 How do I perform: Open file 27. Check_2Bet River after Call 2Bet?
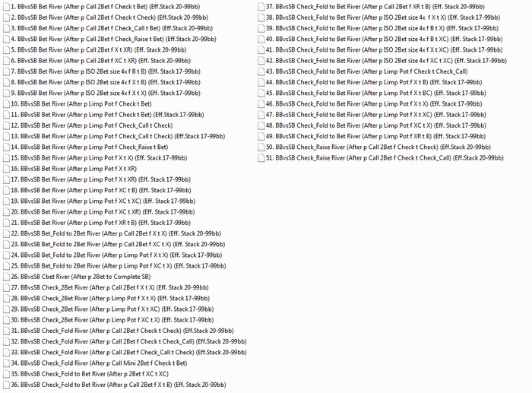point(109,288)
